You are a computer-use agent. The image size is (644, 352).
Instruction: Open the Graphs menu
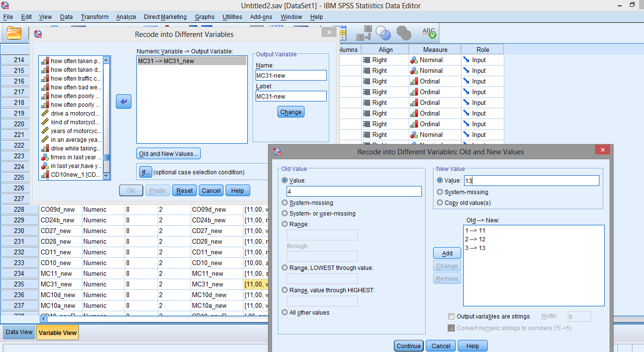[x=205, y=17]
